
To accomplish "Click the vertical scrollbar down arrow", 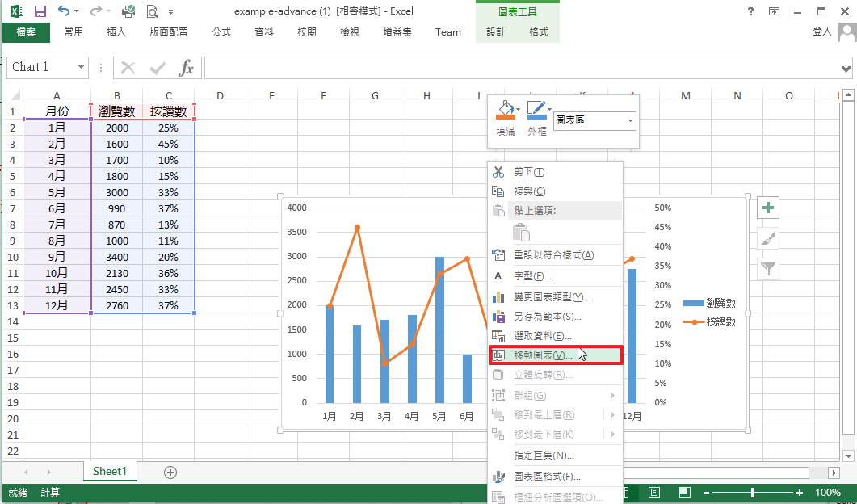I will coord(847,456).
